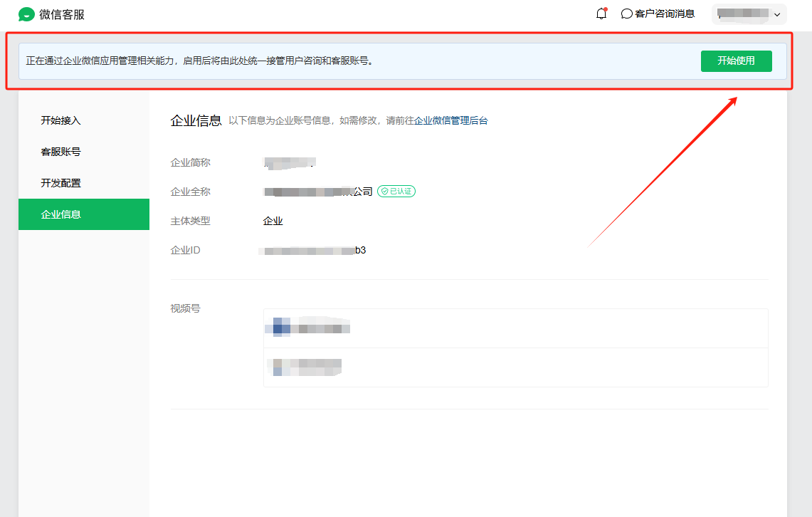Viewport: 812px width, 517px height.
Task: Open 开始接入 in the sidebar
Action: (x=61, y=120)
